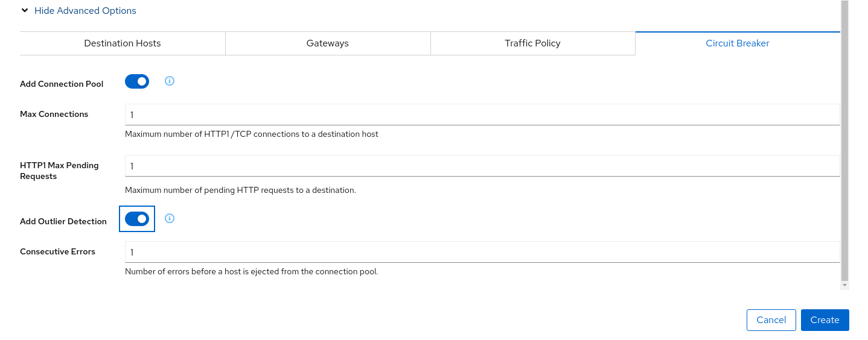Cancel the dialog
The height and width of the screenshot is (340, 868).
pyautogui.click(x=771, y=320)
